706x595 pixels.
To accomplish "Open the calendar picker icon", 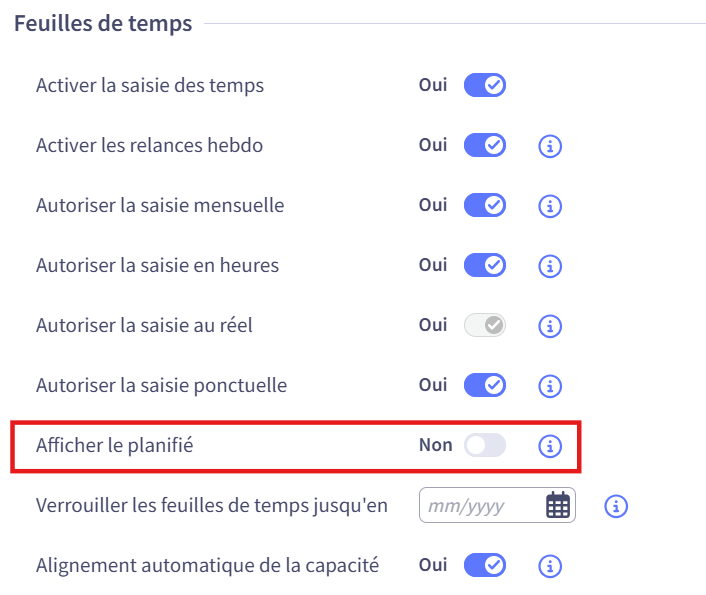I will coord(557,506).
